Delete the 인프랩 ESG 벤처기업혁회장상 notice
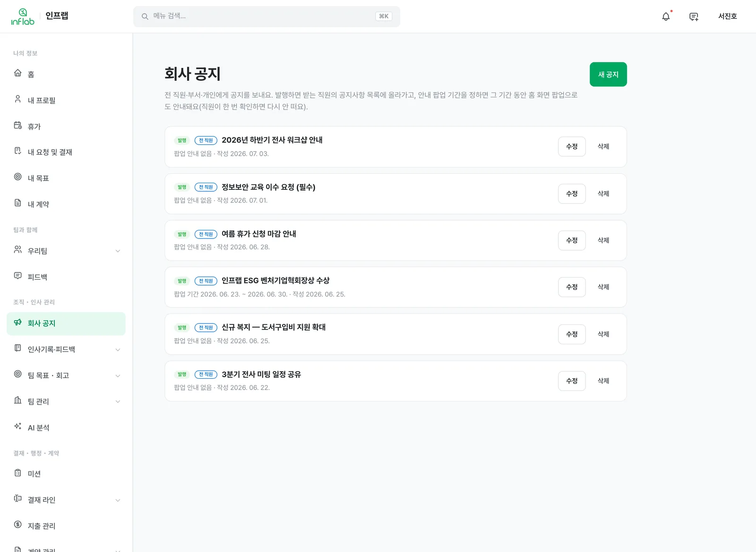The height and width of the screenshot is (552, 756). pyautogui.click(x=603, y=287)
